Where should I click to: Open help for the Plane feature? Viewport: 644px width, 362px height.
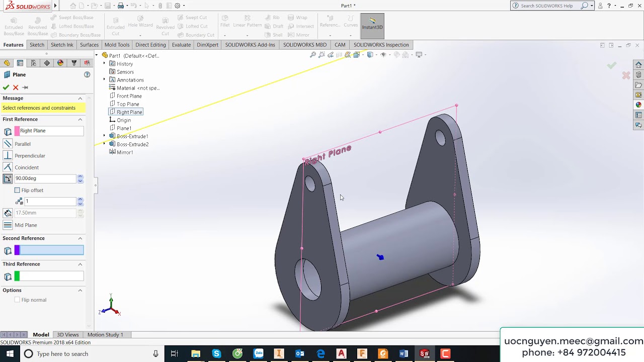pyautogui.click(x=87, y=74)
